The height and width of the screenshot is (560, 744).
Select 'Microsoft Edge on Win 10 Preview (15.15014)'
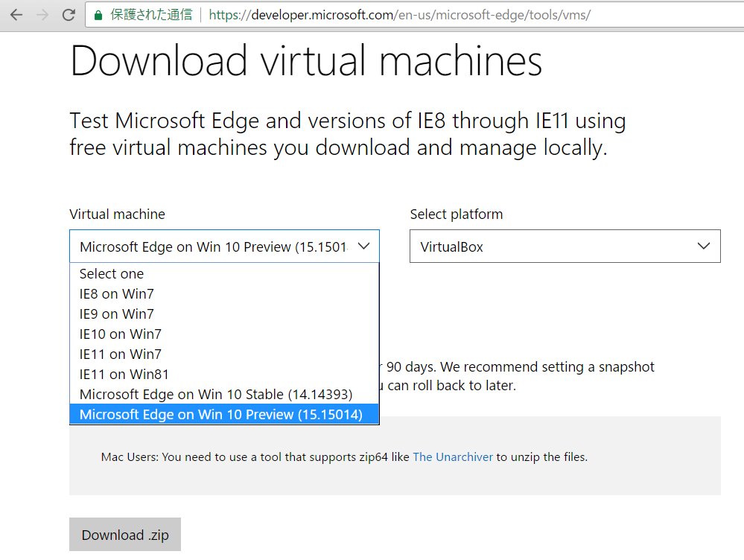[224, 414]
